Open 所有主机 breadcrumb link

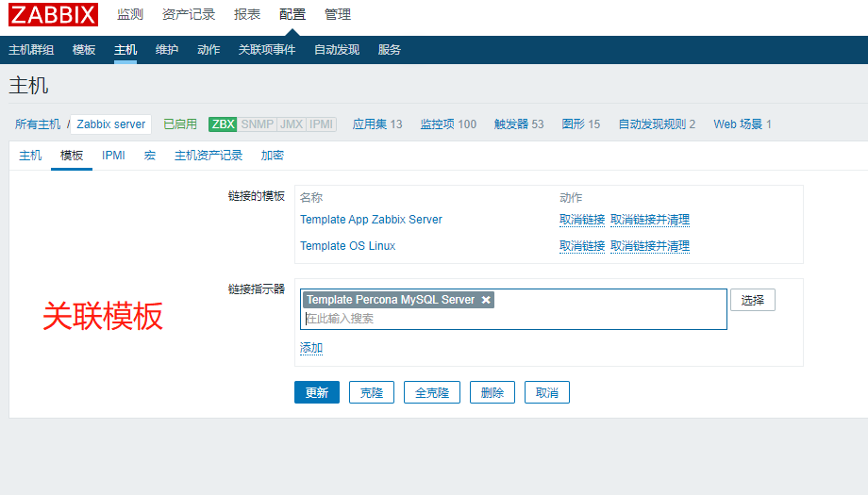pos(38,124)
